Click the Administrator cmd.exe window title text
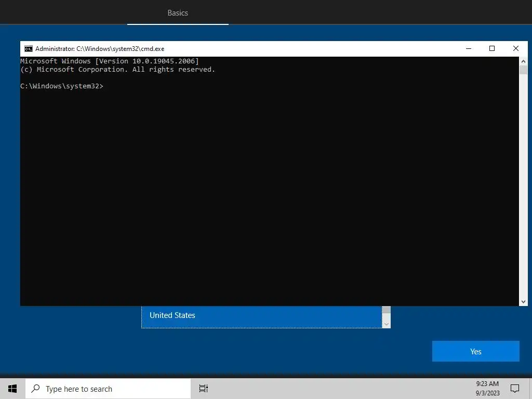This screenshot has height=399, width=532. click(x=100, y=49)
